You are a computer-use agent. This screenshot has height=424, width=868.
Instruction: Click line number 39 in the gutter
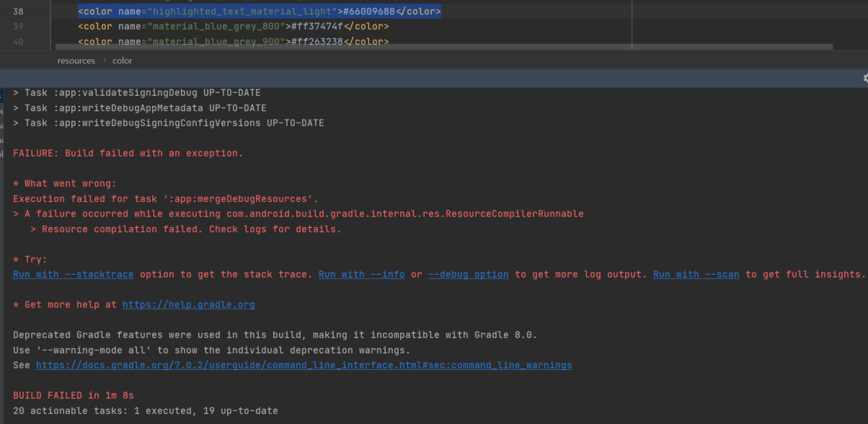(18, 27)
